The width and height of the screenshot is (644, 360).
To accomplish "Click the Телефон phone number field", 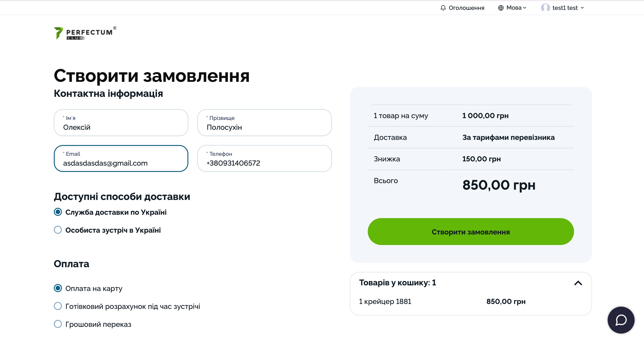I will pyautogui.click(x=264, y=163).
